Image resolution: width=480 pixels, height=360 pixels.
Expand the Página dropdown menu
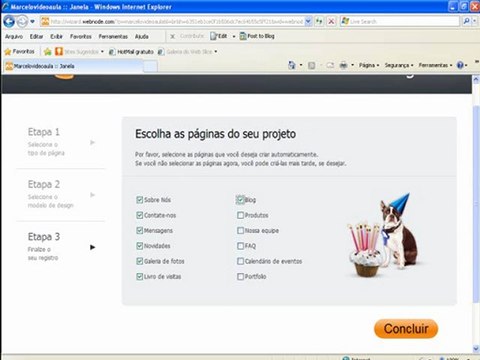coord(369,65)
